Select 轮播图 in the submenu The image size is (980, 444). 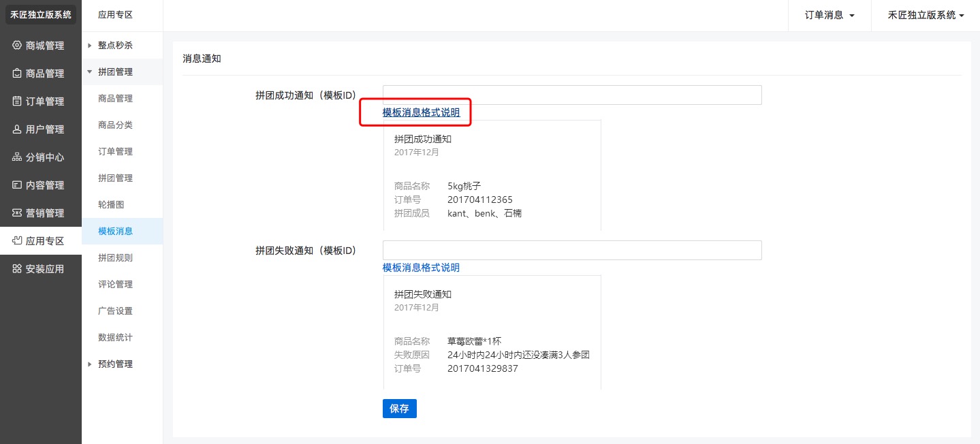(x=111, y=204)
